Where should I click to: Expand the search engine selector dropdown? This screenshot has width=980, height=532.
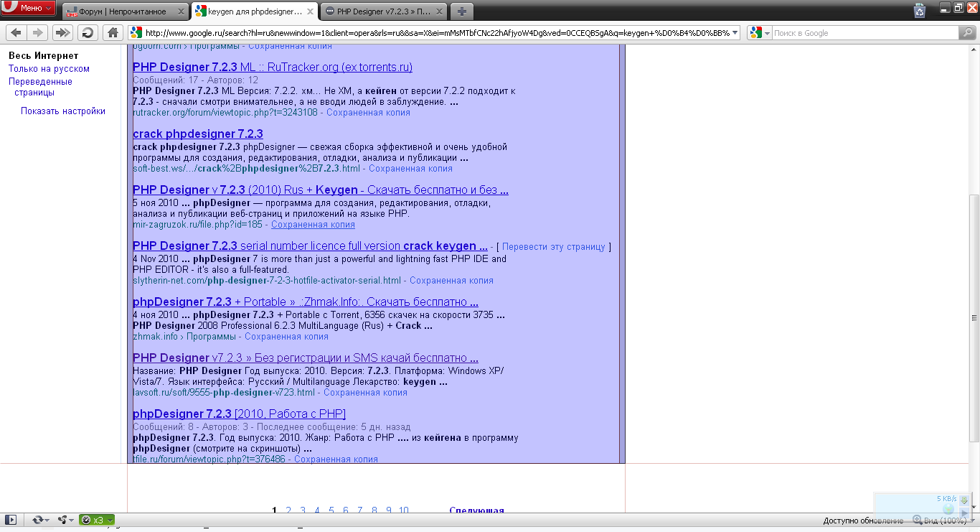coord(767,33)
